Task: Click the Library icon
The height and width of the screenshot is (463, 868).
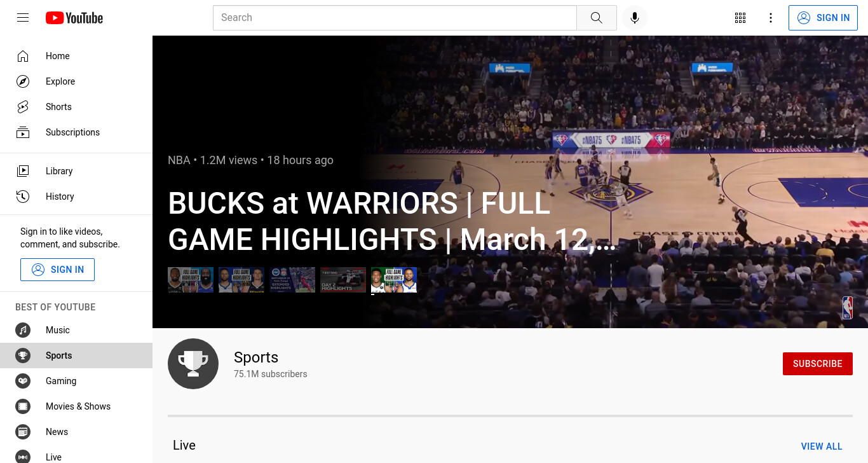Action: 23,171
